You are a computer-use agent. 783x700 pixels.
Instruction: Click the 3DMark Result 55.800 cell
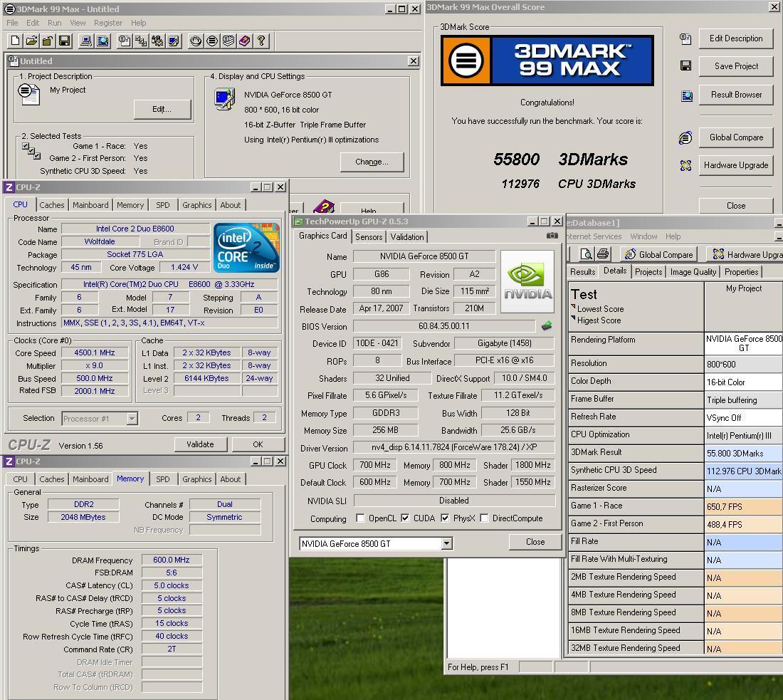pos(744,453)
